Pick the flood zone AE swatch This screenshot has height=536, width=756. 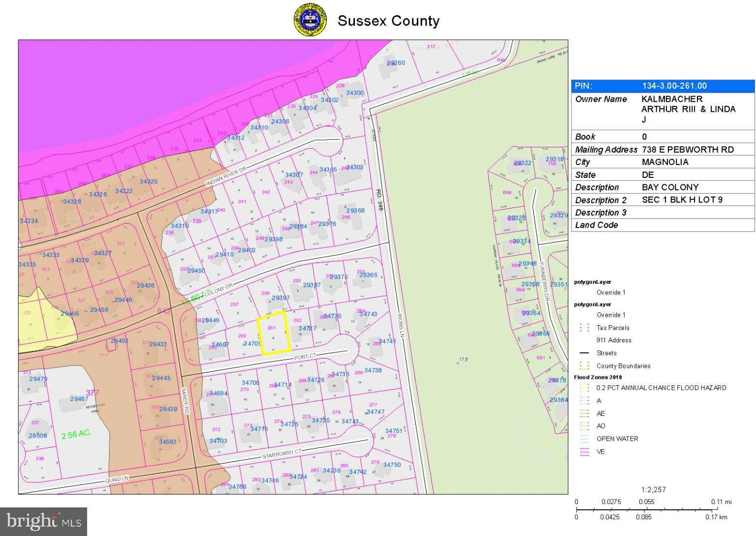584,413
